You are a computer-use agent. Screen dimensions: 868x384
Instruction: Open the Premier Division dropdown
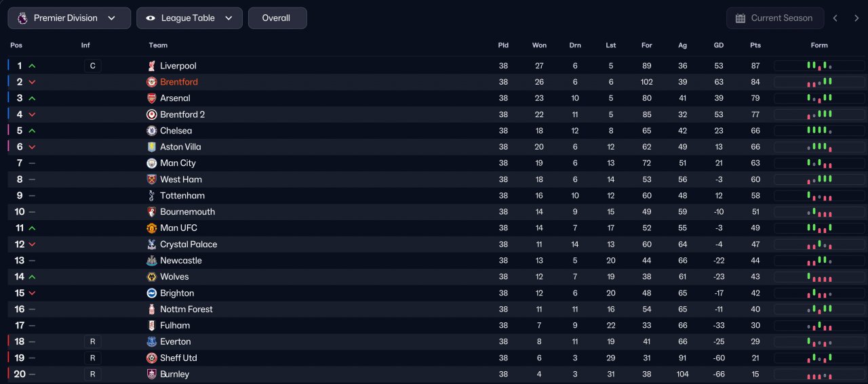coord(69,18)
